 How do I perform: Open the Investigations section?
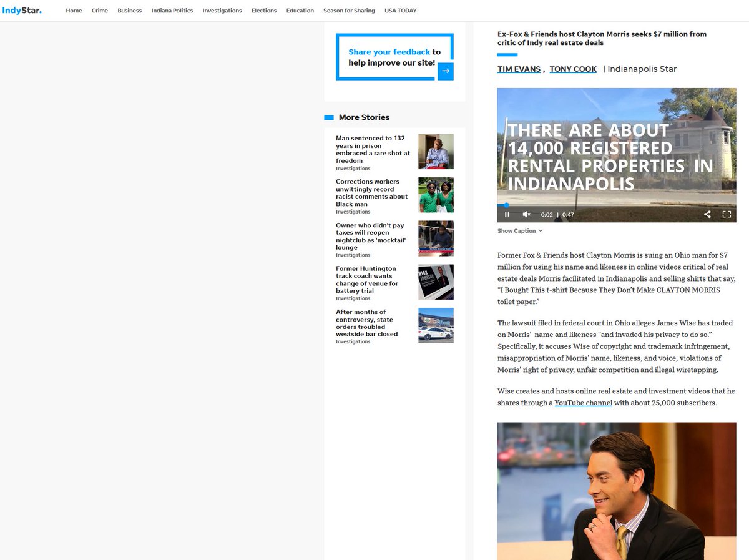point(222,11)
